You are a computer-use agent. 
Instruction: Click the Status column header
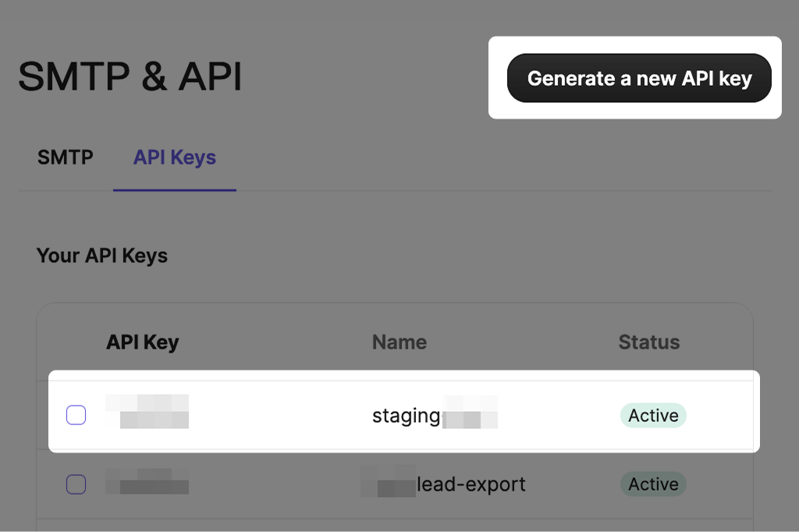[648, 342]
